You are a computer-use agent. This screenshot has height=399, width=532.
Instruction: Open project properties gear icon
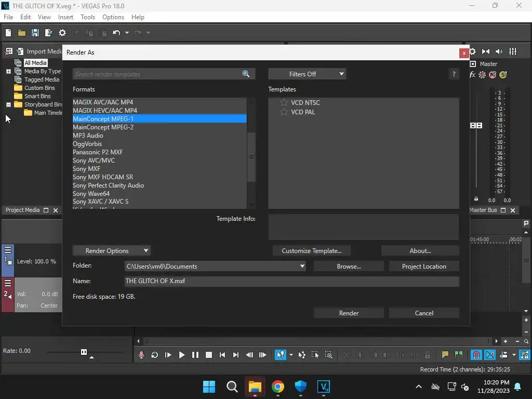(62, 33)
